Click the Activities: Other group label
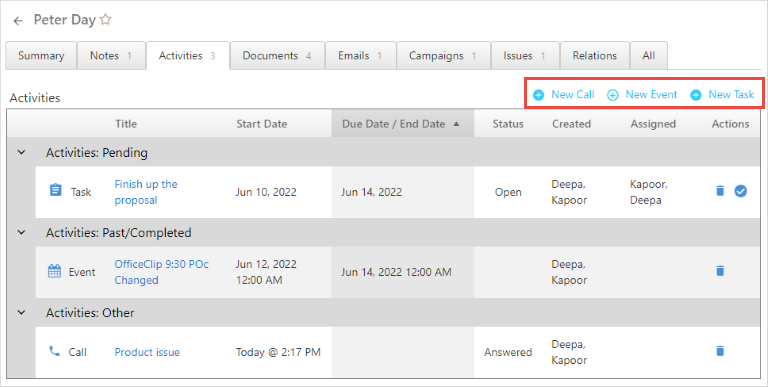 (x=90, y=313)
